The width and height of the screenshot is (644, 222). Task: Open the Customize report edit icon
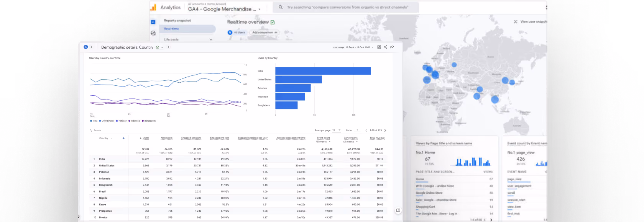point(379,47)
